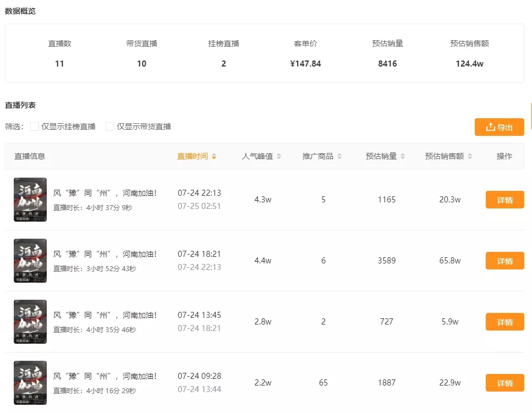Click the 直播列表 section heading
Viewport: 532px width, 413px height.
point(20,105)
